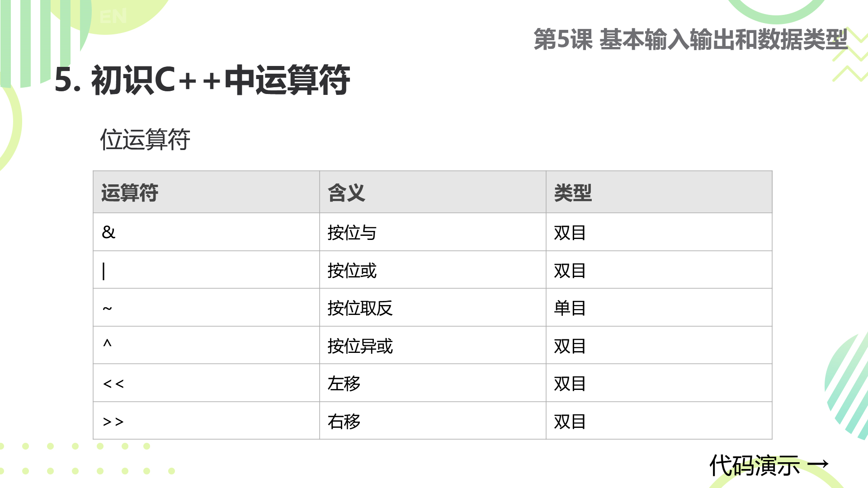Select the << operator cell
The width and height of the screenshot is (868, 488).
pos(206,383)
